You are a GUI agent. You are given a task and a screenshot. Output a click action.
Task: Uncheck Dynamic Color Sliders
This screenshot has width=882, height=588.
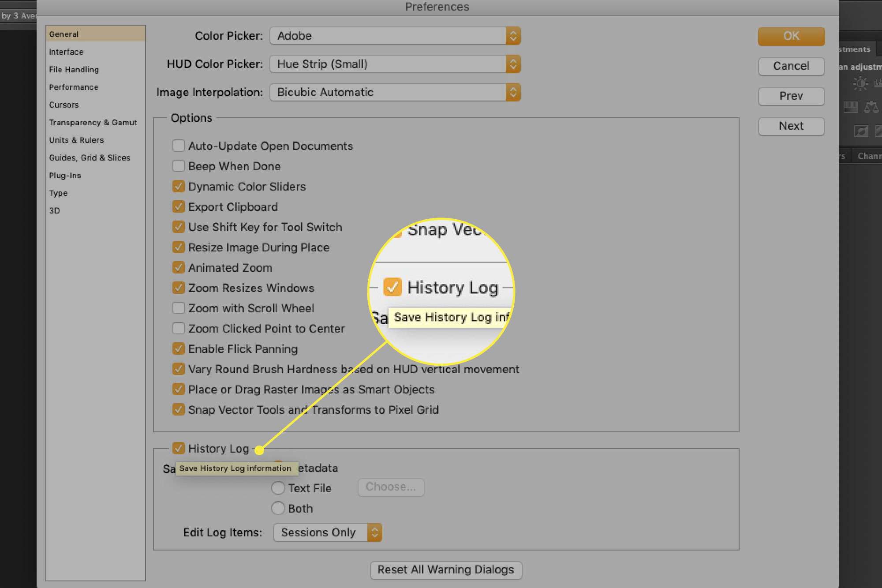click(x=178, y=186)
